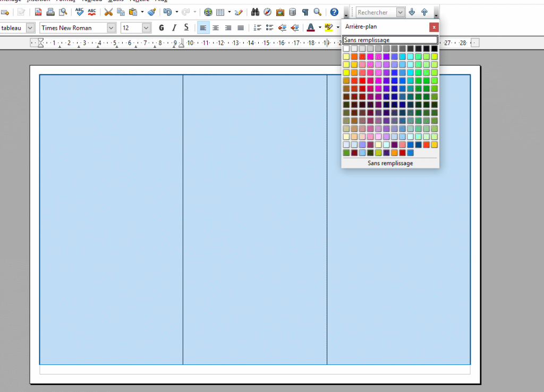Apply font color with red A icon
This screenshot has width=544, height=392.
click(x=311, y=28)
